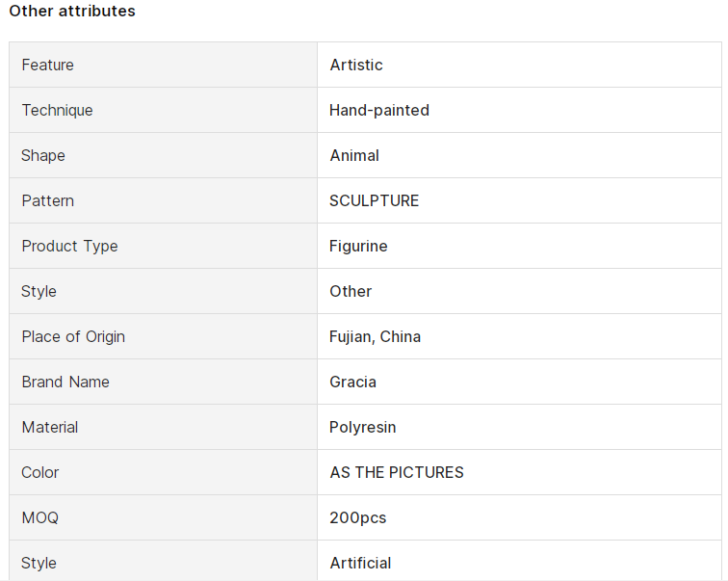Screen dimensions: 728x581
Task: Click the 'Artistic' value cell
Action: pos(519,65)
